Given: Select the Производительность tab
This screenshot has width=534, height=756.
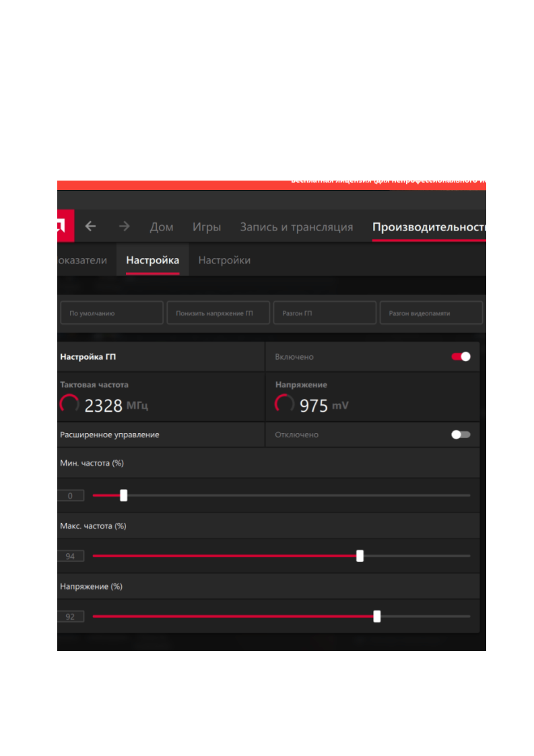Looking at the screenshot, I should 429,227.
